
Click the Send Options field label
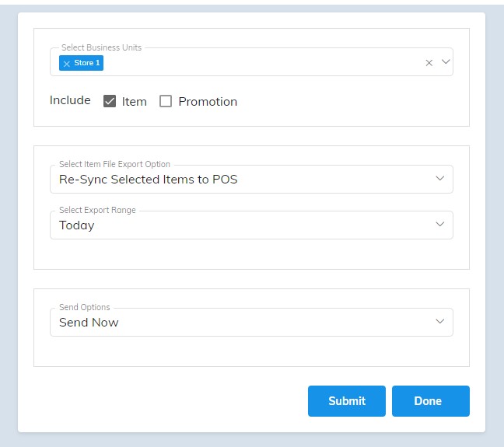point(85,307)
